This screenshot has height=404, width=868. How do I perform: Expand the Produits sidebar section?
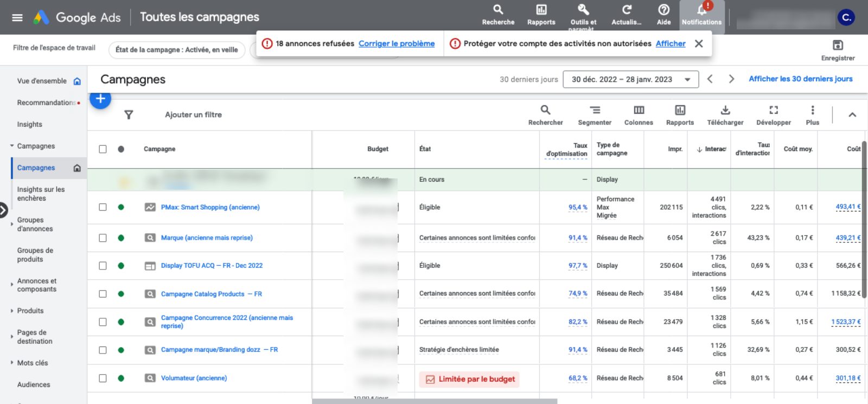point(12,311)
